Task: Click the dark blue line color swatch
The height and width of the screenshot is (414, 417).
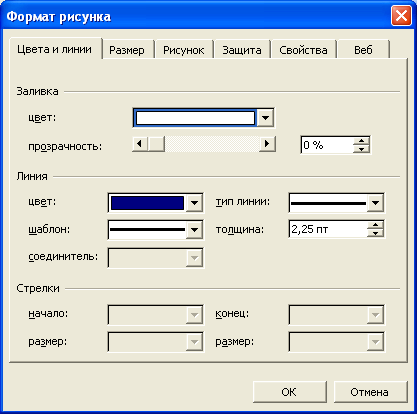Action: click(x=147, y=203)
